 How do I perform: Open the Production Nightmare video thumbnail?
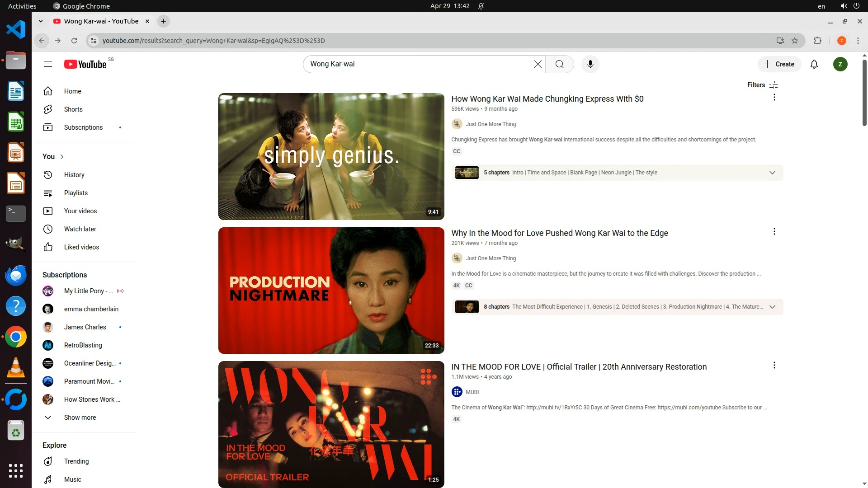click(331, 291)
